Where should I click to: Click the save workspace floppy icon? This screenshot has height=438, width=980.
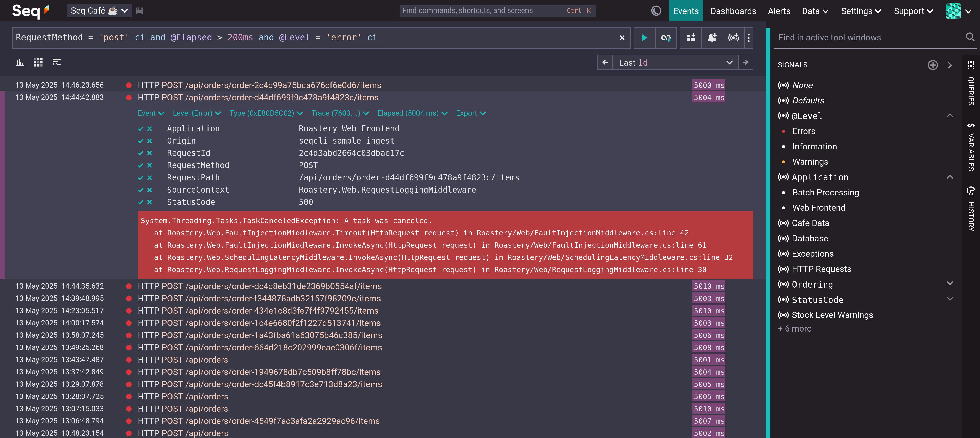tap(139, 11)
